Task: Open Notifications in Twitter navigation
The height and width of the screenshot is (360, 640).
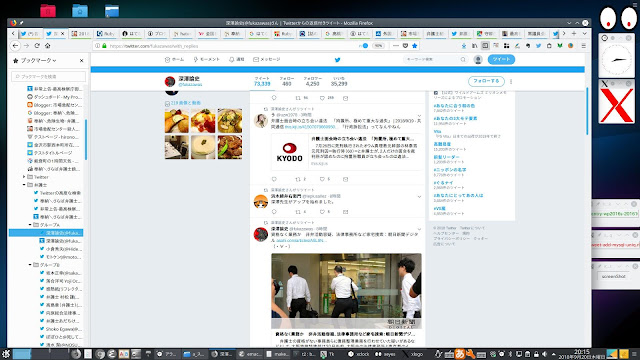Action: 237,60
